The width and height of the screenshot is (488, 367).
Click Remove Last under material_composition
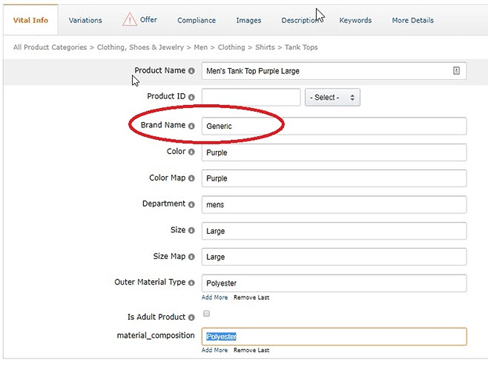(251, 350)
